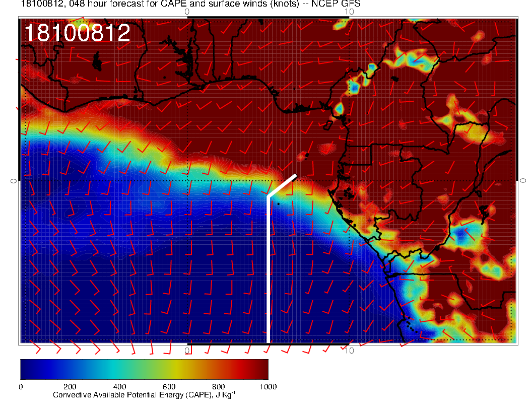
Task: Click the 0 latitude label on the left edge
Action: tap(14, 180)
